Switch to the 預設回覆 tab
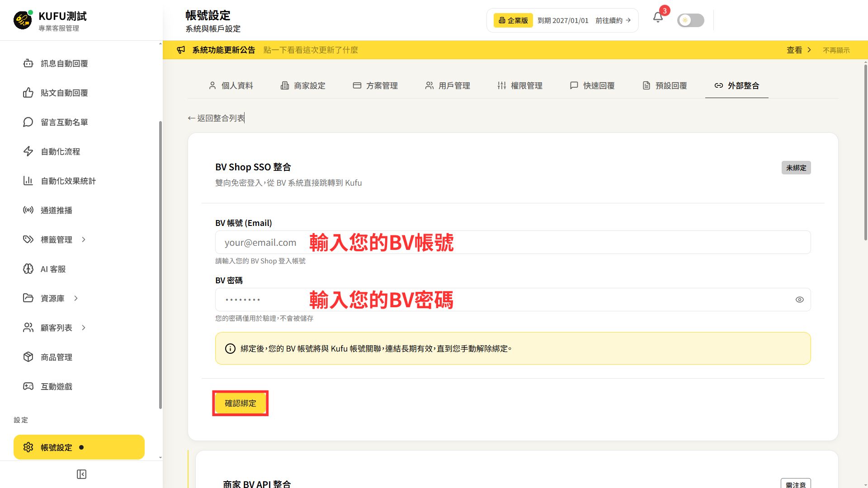 tap(665, 85)
